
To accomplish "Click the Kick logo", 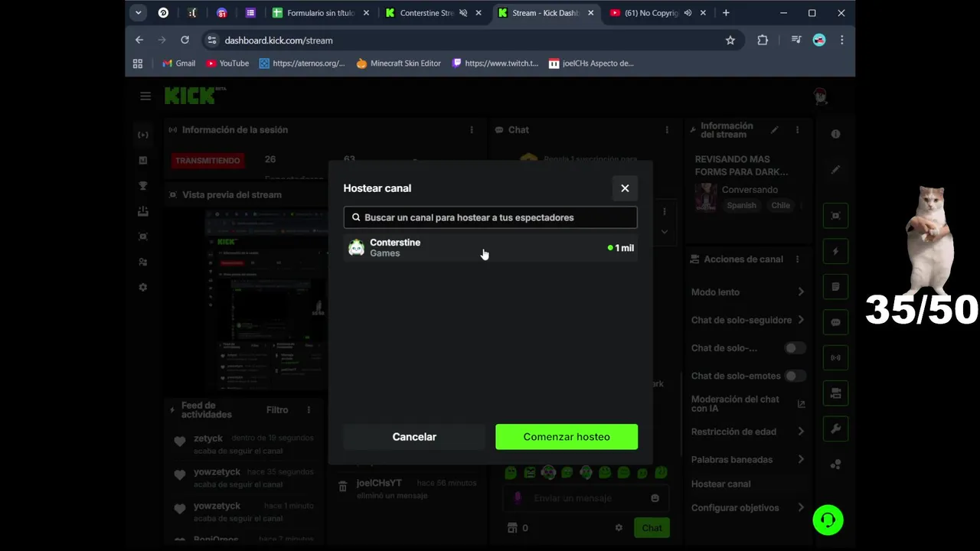I will (x=194, y=96).
